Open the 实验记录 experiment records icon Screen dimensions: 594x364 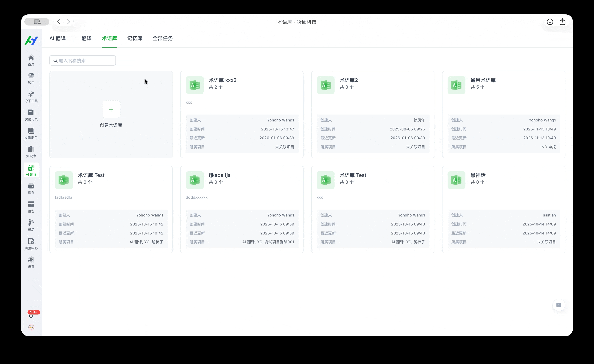click(31, 115)
